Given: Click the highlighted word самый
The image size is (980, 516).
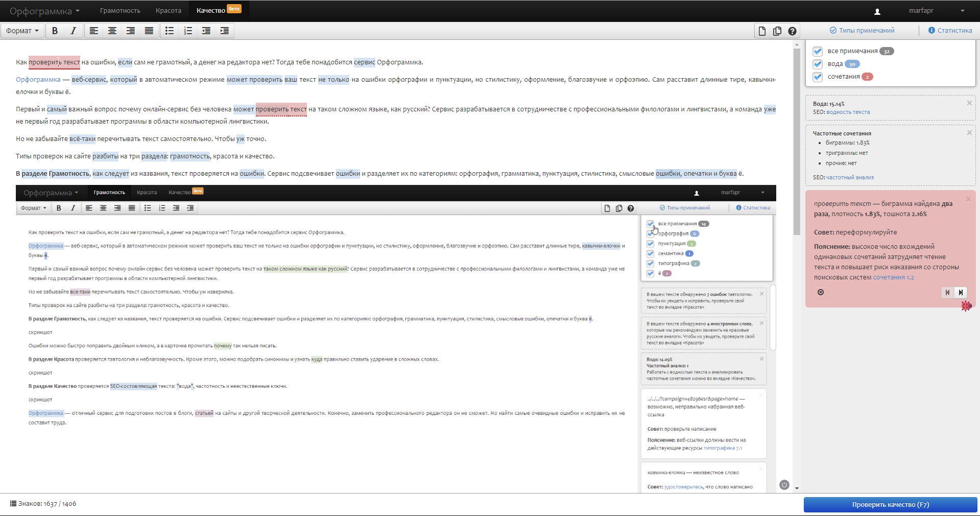Looking at the screenshot, I should [x=57, y=109].
